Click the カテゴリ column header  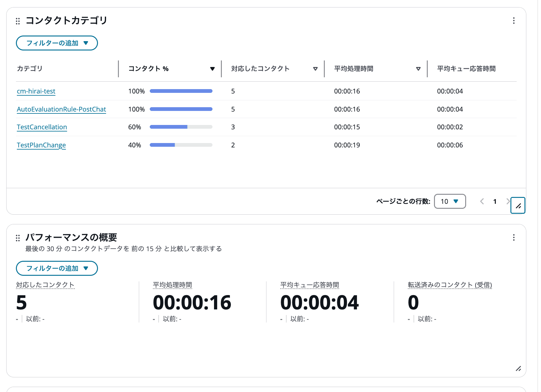[30, 69]
